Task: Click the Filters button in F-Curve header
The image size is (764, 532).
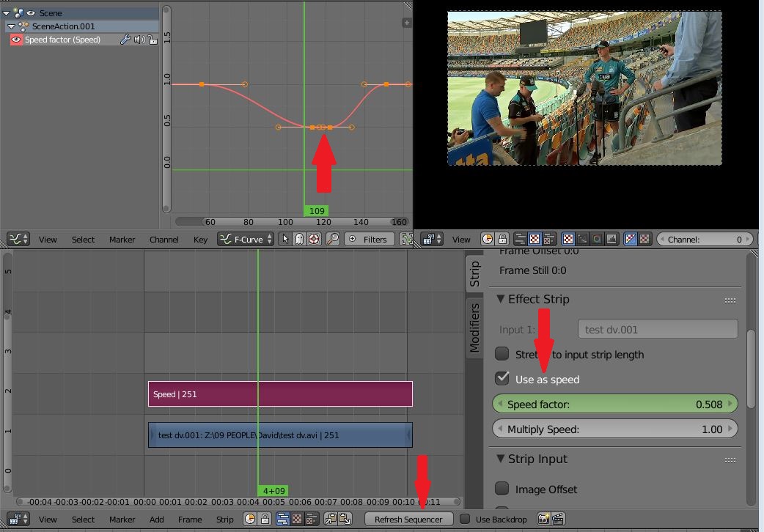Action: [369, 239]
